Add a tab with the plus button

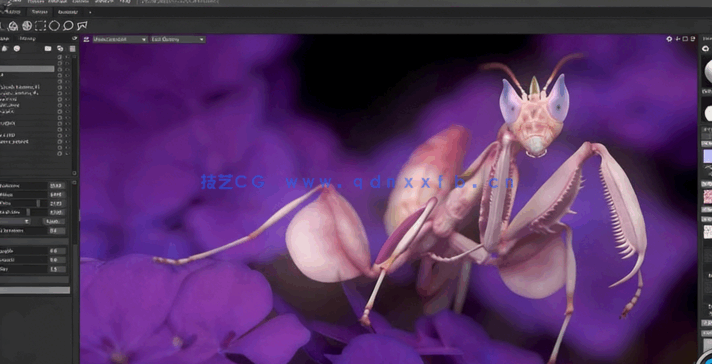tap(90, 12)
